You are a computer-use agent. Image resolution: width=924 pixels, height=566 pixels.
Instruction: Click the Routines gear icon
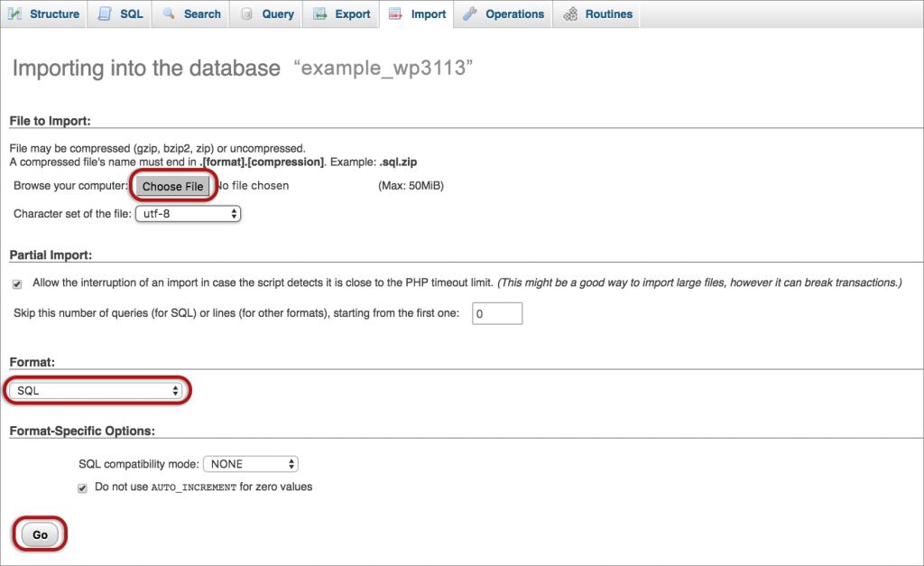click(x=569, y=14)
